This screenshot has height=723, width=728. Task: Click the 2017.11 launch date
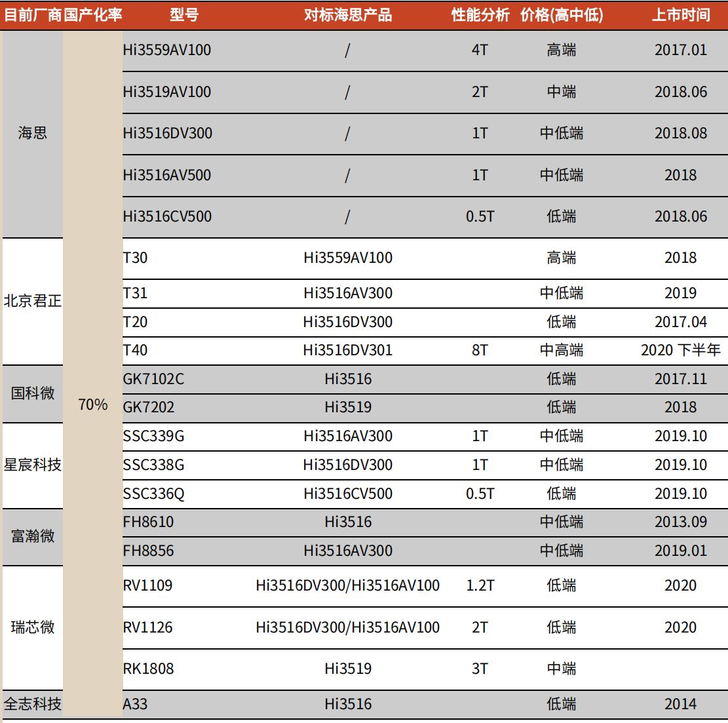(681, 379)
